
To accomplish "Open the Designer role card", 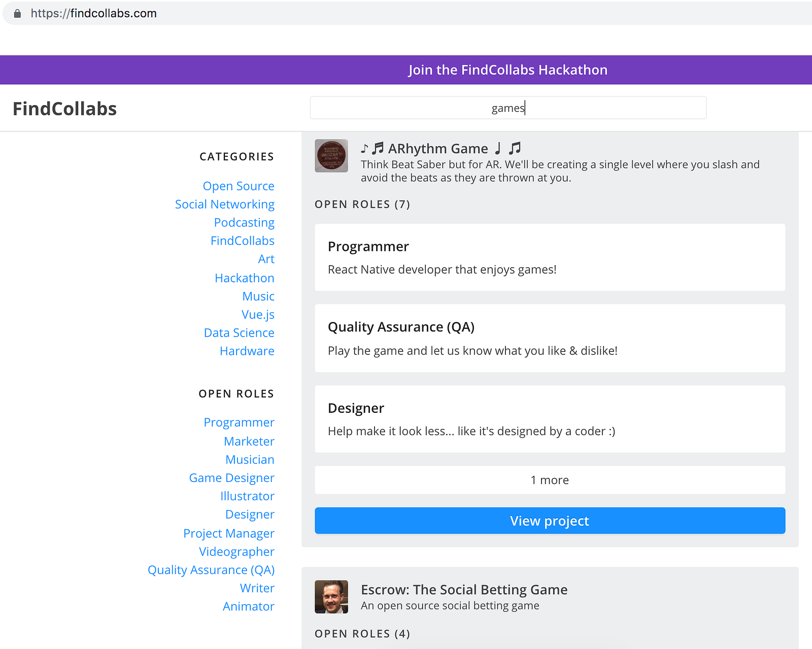I will coord(550,419).
